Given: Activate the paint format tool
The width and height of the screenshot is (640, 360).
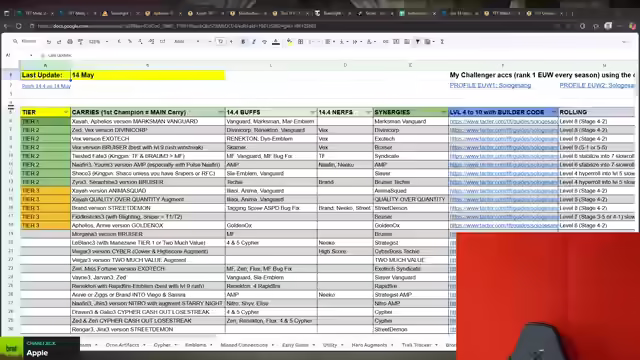Looking at the screenshot, I should click(80, 42).
